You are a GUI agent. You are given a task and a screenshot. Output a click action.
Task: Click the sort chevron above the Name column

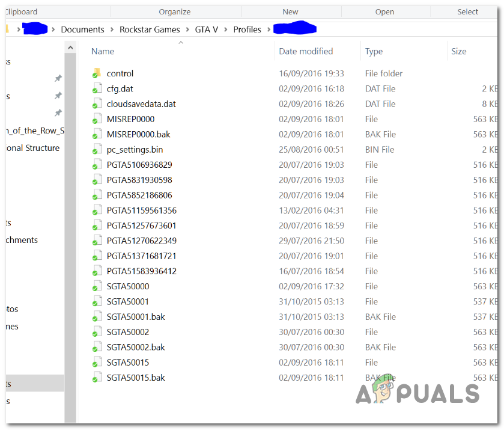pos(181,42)
